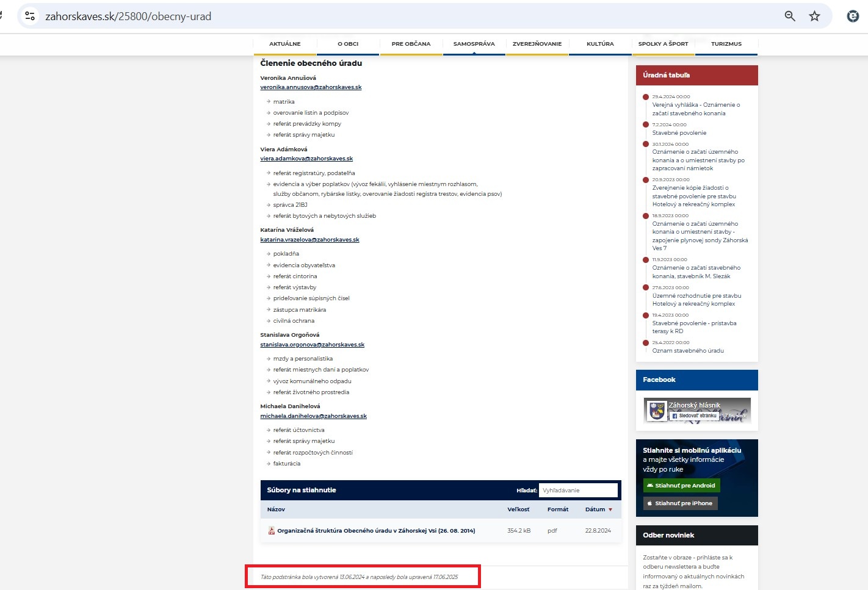
Task: Click the Stiahnuť pre Android button
Action: click(681, 486)
